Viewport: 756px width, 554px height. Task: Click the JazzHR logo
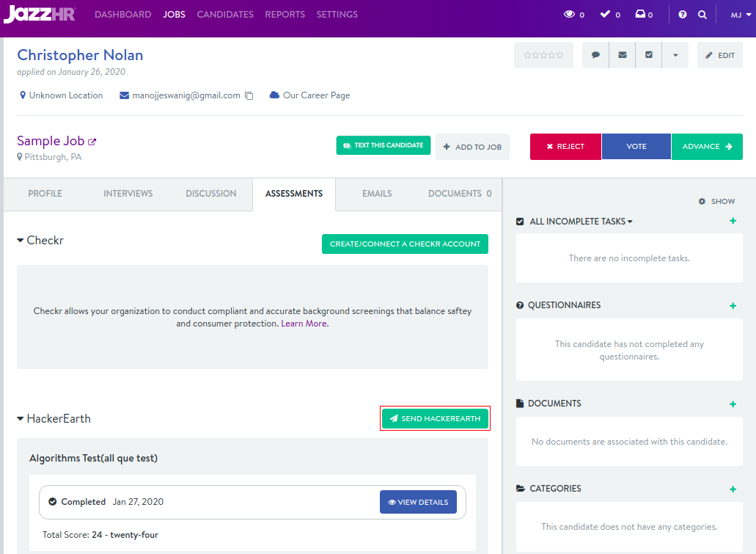40,14
